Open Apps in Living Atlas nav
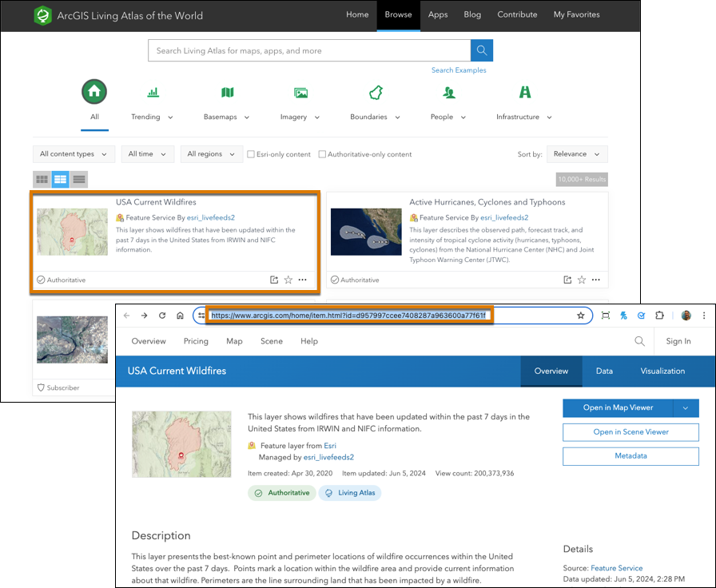Screen dimensions: 716x588 438,14
